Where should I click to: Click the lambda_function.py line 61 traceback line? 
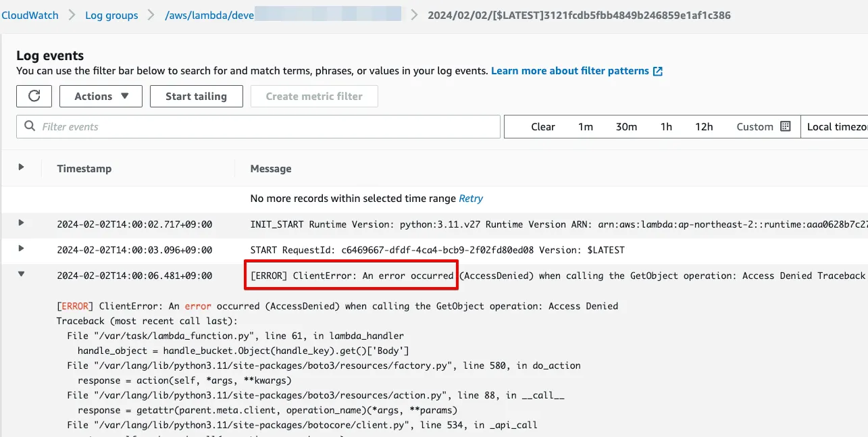pyautogui.click(x=235, y=336)
